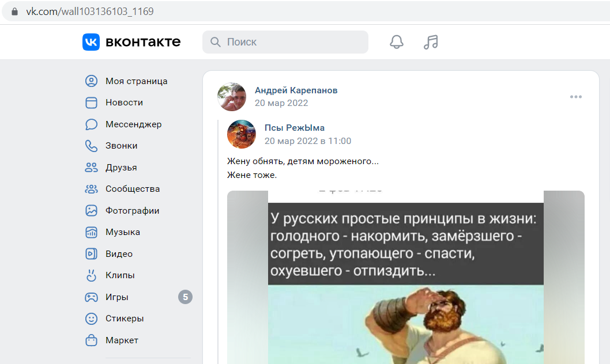Click the Мессенджер chat bubble icon
The width and height of the screenshot is (610, 364).
91,124
